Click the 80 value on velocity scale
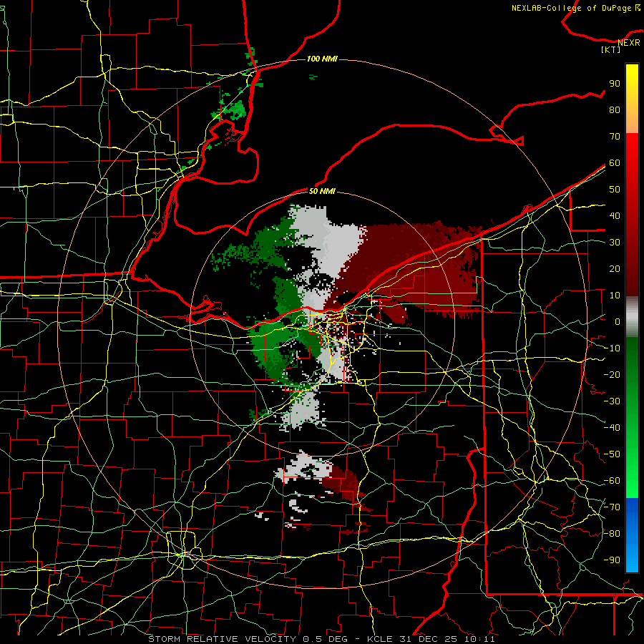The width and height of the screenshot is (644, 644). pos(615,110)
